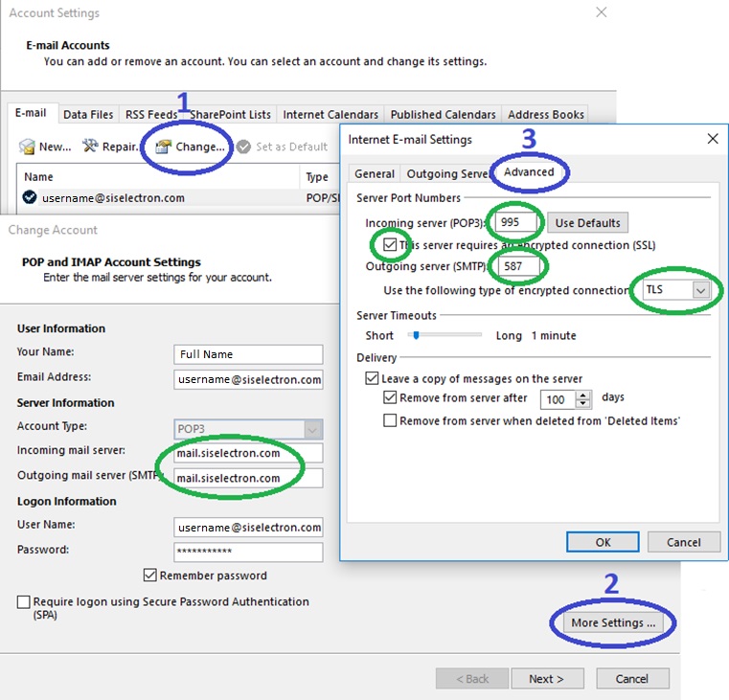
Task: Go to the Internet Calendars tab
Action: click(330, 114)
